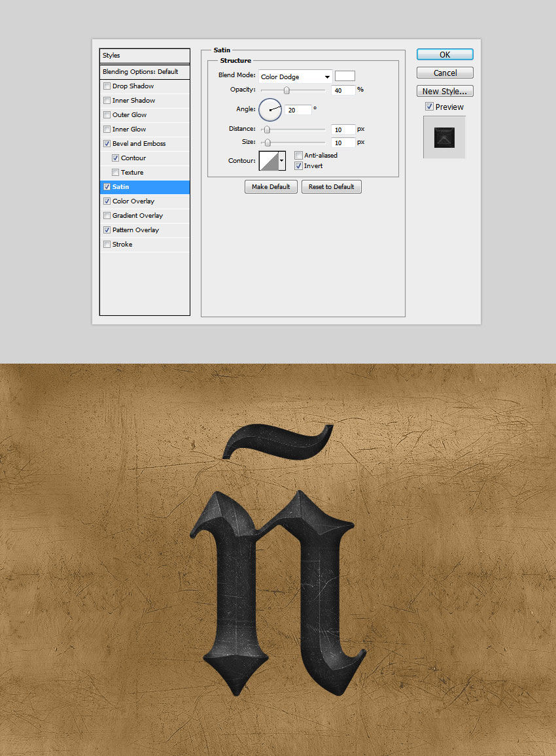Click the Opacity slider handle
The width and height of the screenshot is (556, 756).
tap(287, 91)
